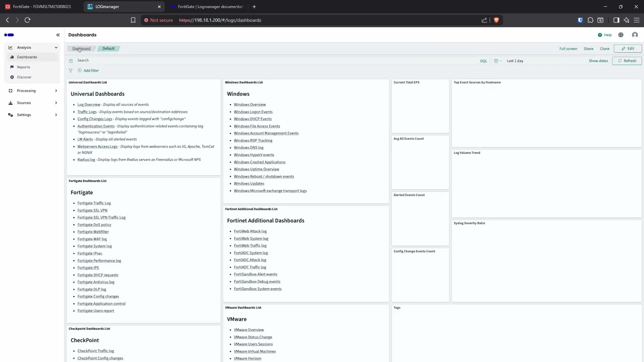Viewport: 644px width, 362px height.
Task: Toggle the browser sidebar panel icon
Action: pos(616,20)
